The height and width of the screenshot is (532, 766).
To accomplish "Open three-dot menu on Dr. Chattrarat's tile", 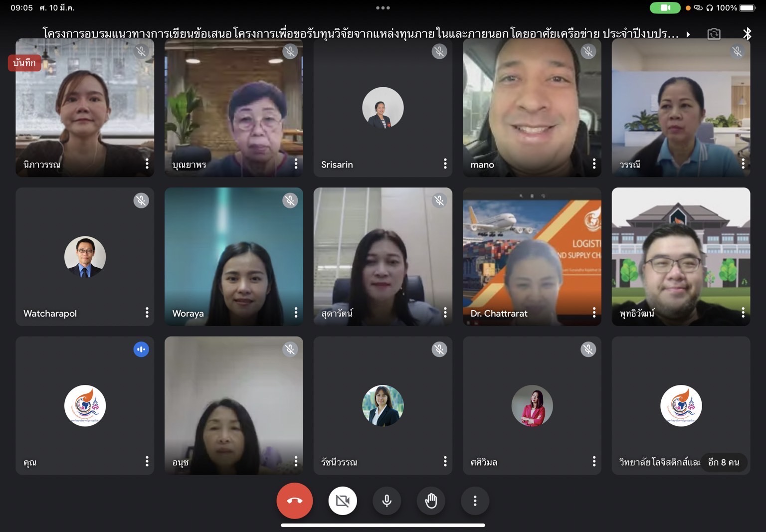I will point(594,313).
